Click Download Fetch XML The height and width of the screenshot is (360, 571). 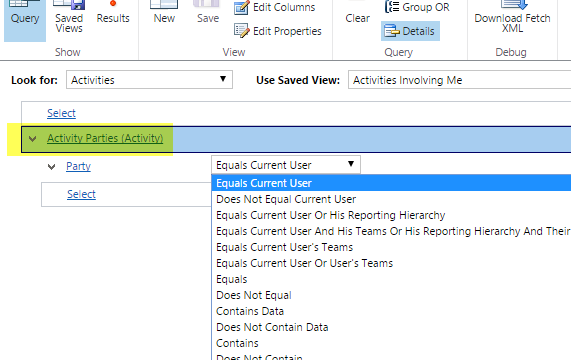tap(512, 18)
